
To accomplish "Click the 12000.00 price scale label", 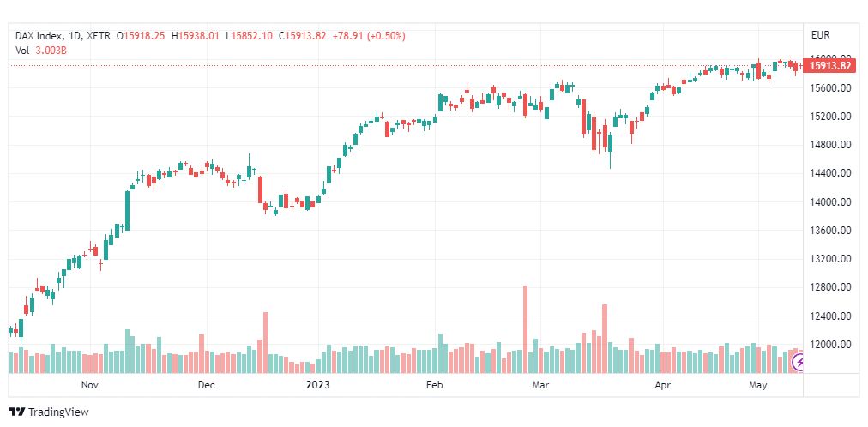I will tap(829, 345).
